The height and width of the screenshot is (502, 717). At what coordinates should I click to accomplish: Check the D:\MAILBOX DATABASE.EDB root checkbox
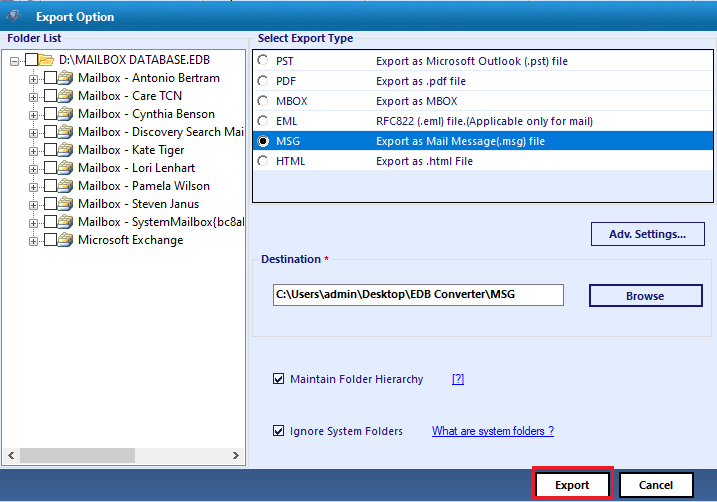tap(32, 60)
